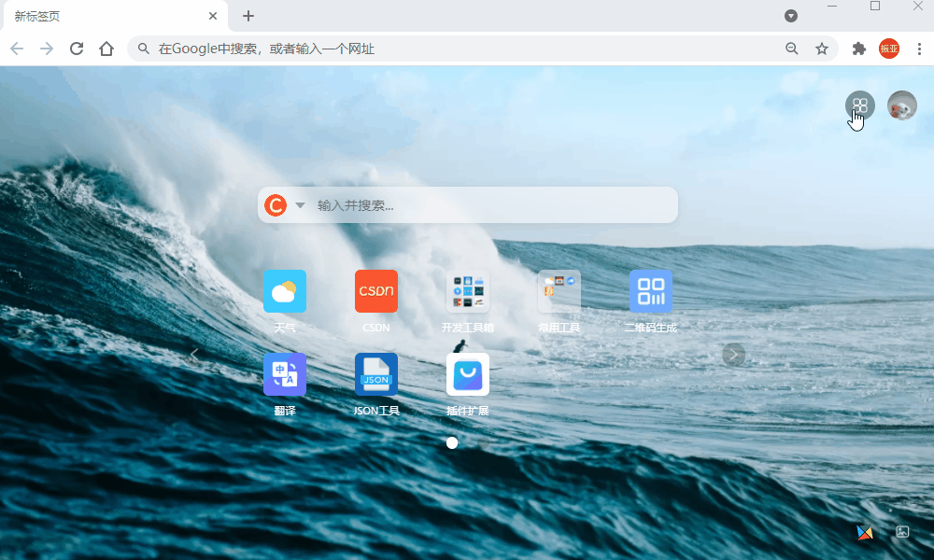Bookmark the page with the star
The width and height of the screenshot is (934, 560).
(821, 48)
